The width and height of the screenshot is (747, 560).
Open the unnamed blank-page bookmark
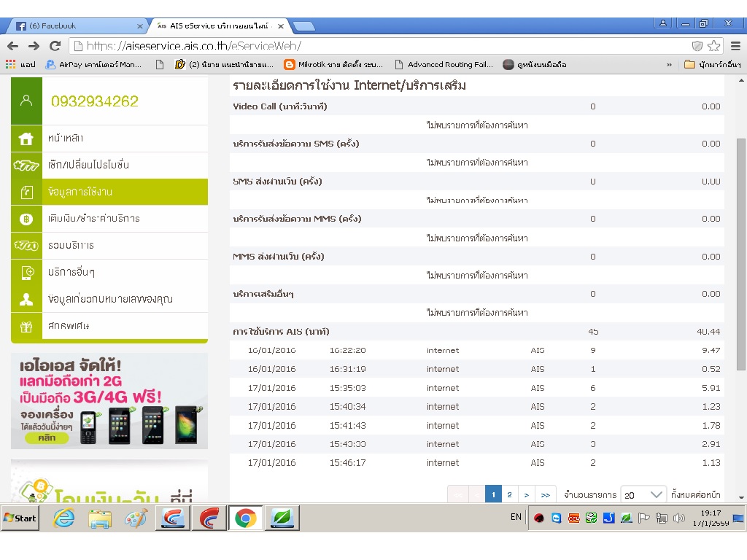(160, 64)
